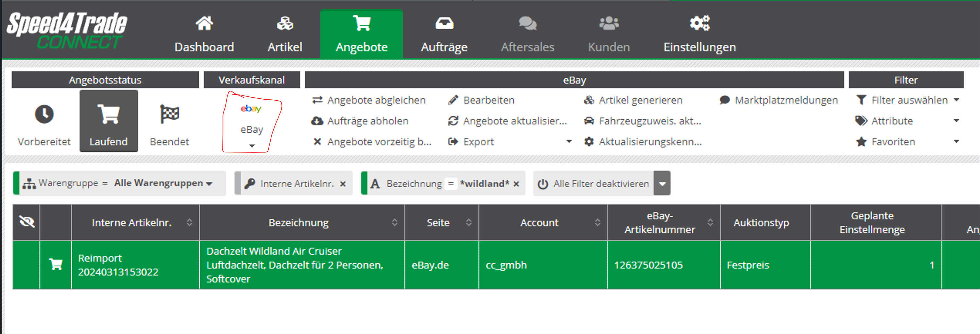Click Alle Filter deaktivieren power button

593,184
